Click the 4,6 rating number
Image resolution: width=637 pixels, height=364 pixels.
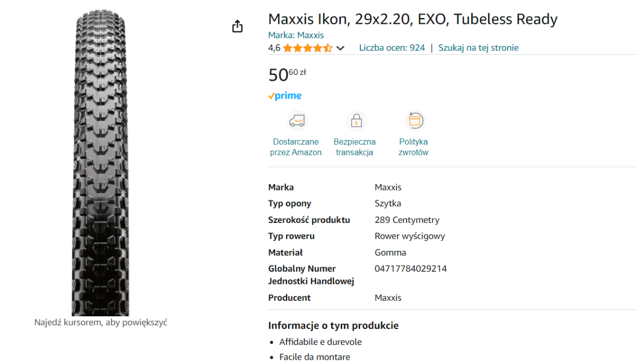274,48
